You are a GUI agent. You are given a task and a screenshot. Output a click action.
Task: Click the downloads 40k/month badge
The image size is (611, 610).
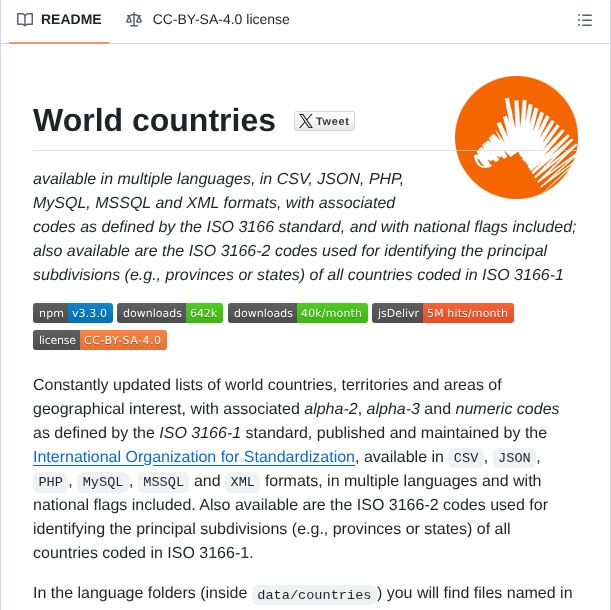298,313
